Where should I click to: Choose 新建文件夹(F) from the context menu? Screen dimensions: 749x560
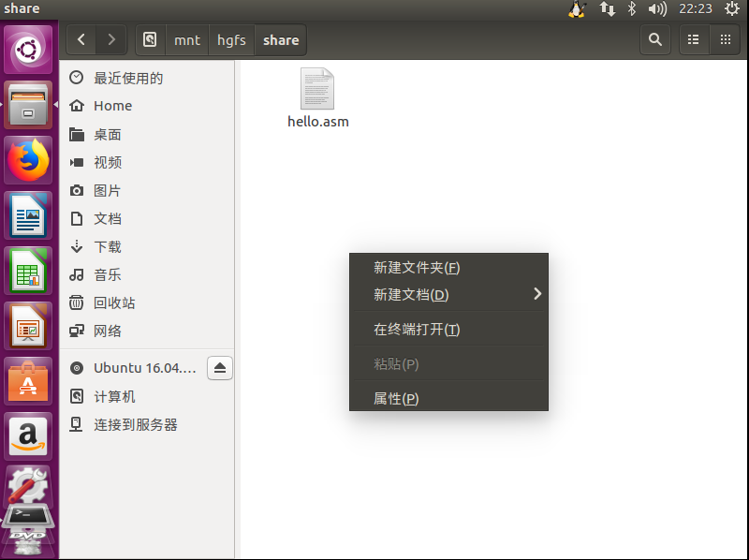[449, 268]
